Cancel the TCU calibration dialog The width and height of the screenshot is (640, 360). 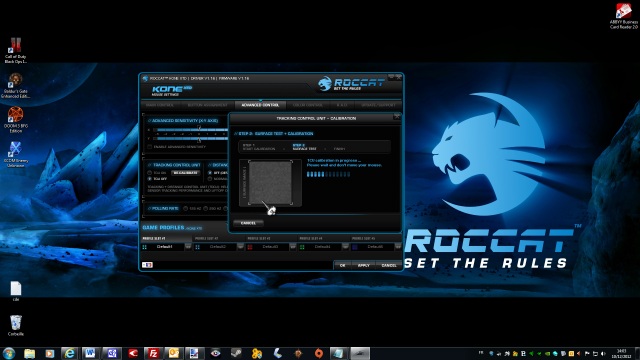click(248, 223)
